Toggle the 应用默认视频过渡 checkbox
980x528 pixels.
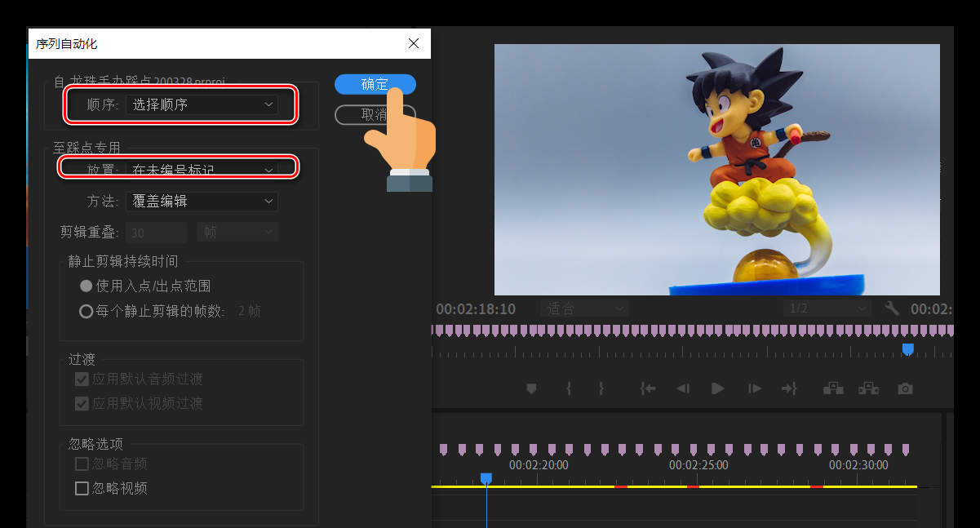82,403
